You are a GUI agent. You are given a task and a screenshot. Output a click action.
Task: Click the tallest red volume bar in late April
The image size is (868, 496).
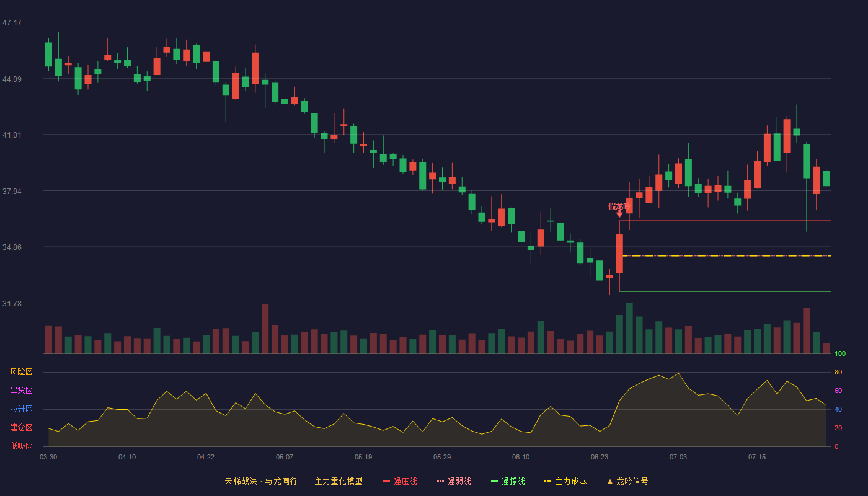tap(265, 329)
